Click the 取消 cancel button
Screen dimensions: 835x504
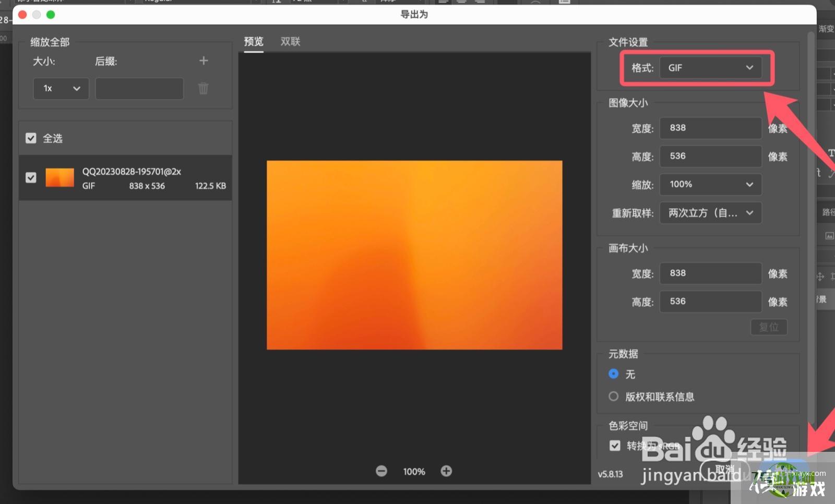pyautogui.click(x=725, y=470)
